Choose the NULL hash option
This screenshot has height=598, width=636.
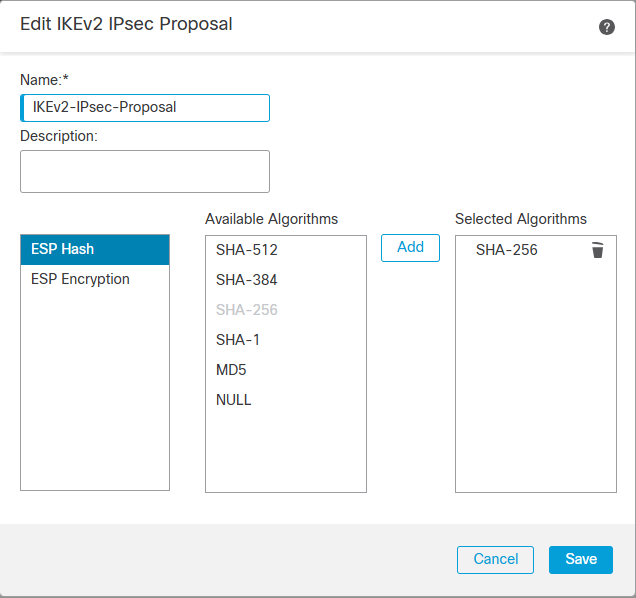234,400
